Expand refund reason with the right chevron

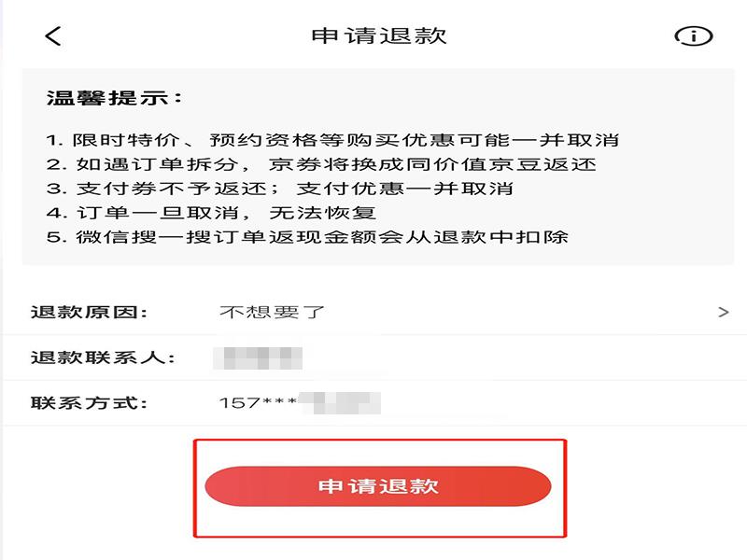point(723,312)
